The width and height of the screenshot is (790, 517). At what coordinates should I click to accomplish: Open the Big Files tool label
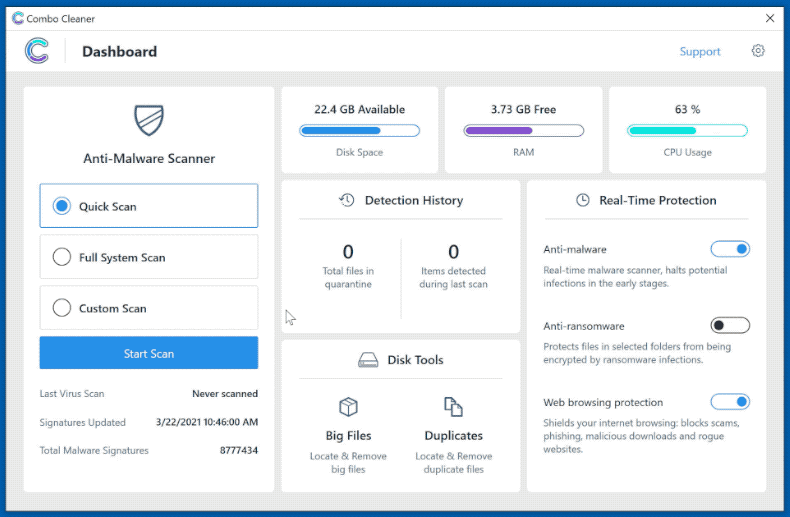point(348,435)
